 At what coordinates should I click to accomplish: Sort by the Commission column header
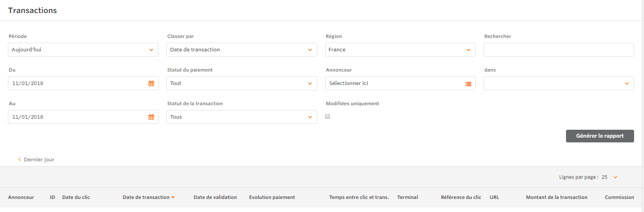(x=619, y=197)
